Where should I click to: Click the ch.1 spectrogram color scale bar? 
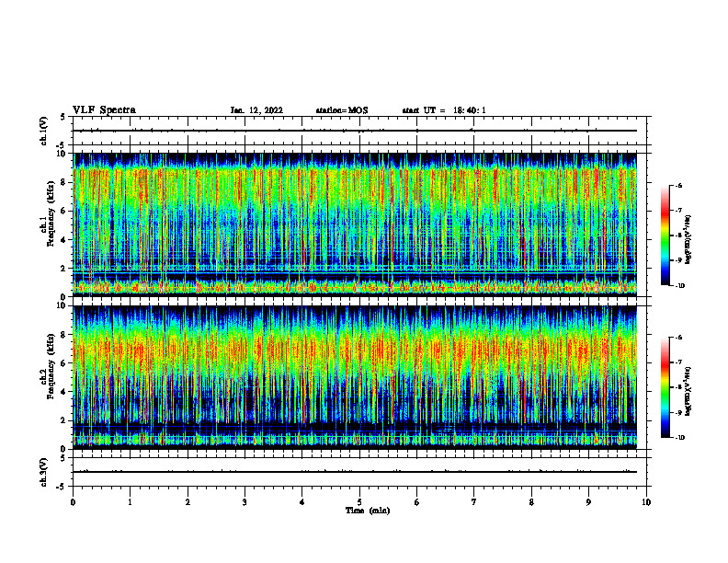[665, 236]
